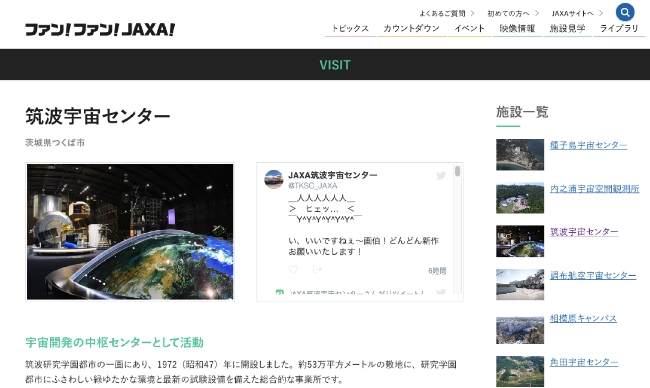The width and height of the screenshot is (650, 388).
Task: Open イベント menu item
Action: click(x=469, y=29)
